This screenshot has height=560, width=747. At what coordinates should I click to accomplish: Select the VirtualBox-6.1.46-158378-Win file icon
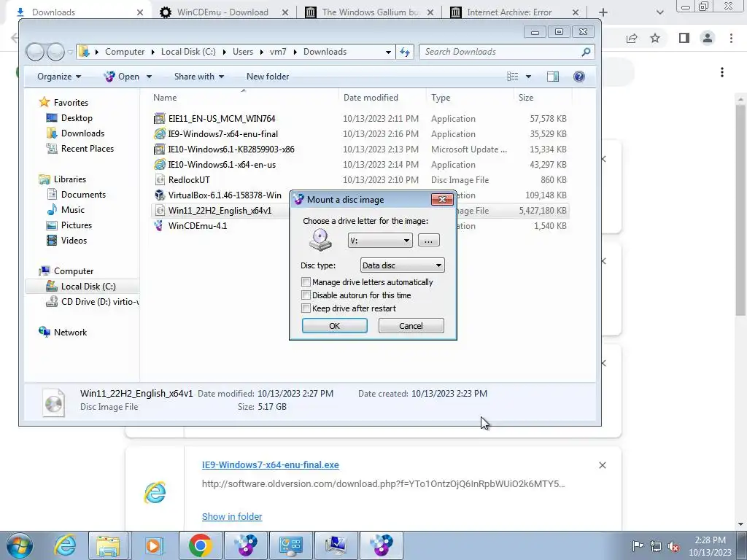coord(160,195)
